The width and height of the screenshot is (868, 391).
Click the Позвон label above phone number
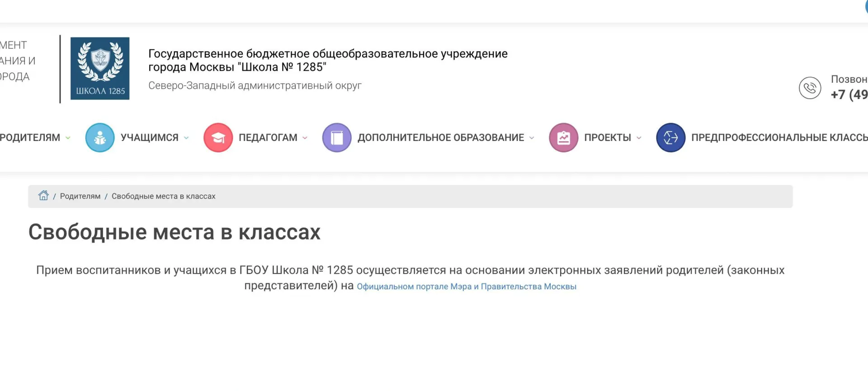(849, 79)
